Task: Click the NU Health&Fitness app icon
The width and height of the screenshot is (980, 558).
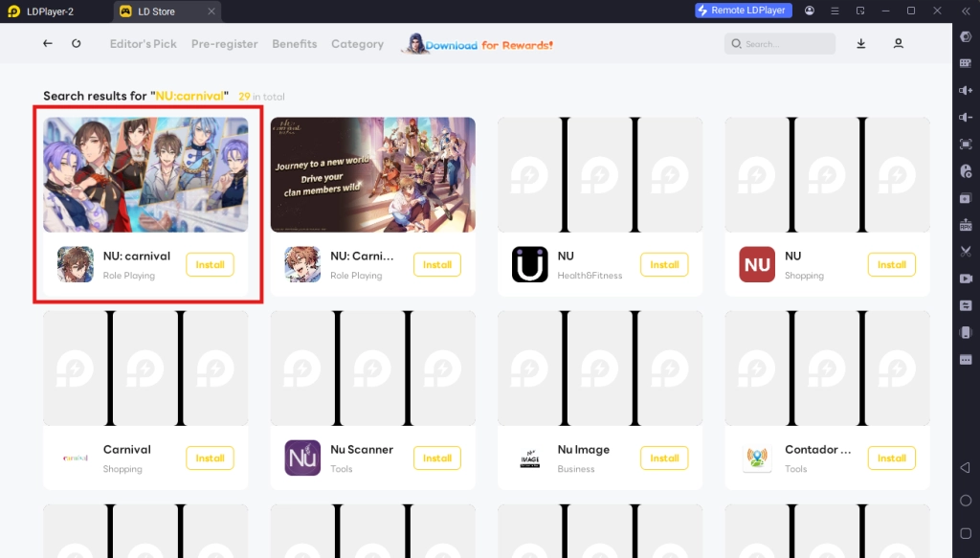Action: point(530,264)
